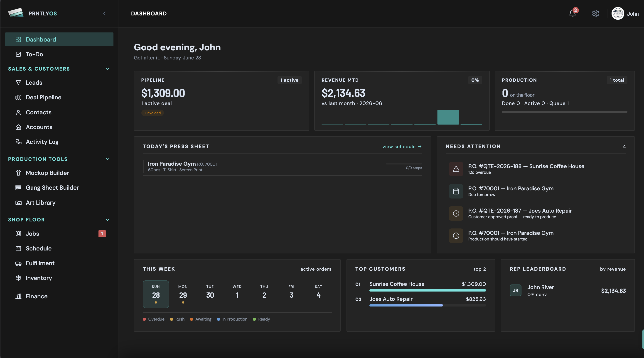Open the Contacts page
644x358 pixels.
click(x=59, y=112)
